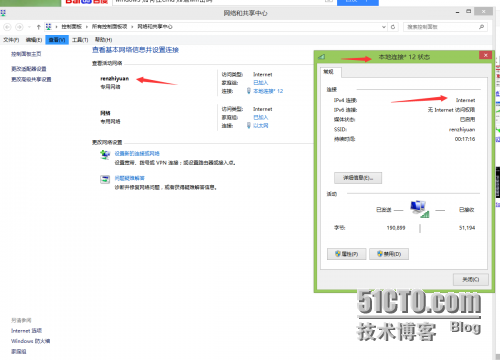Open the 本地连接* 12 connection link

coord(268,91)
